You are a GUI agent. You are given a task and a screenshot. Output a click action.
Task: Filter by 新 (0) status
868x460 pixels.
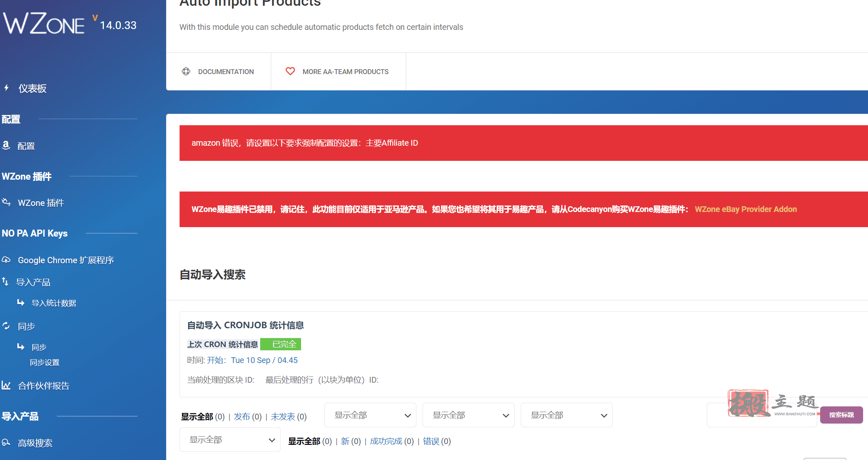coord(351,441)
